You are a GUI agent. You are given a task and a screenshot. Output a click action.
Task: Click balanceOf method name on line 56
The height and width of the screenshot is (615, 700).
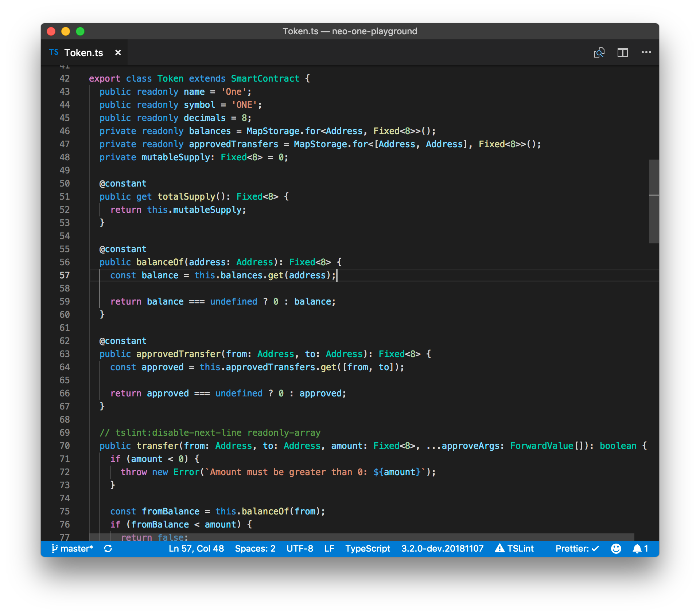coord(160,262)
